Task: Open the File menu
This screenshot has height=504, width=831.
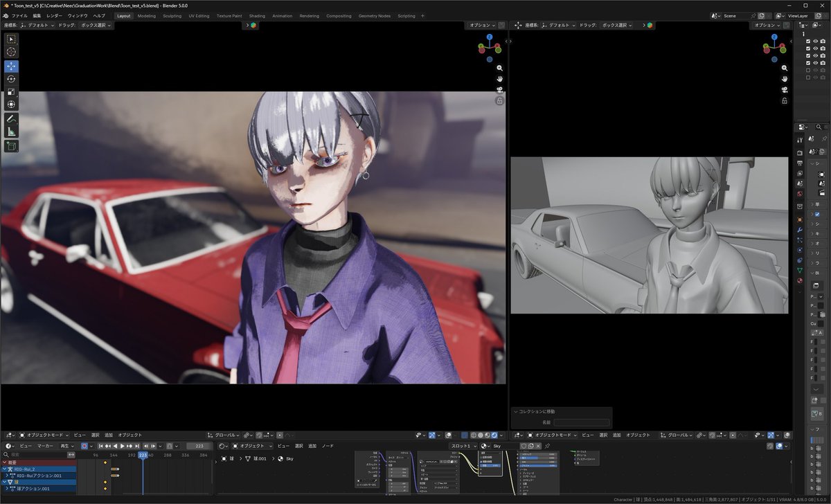Action: pos(19,15)
